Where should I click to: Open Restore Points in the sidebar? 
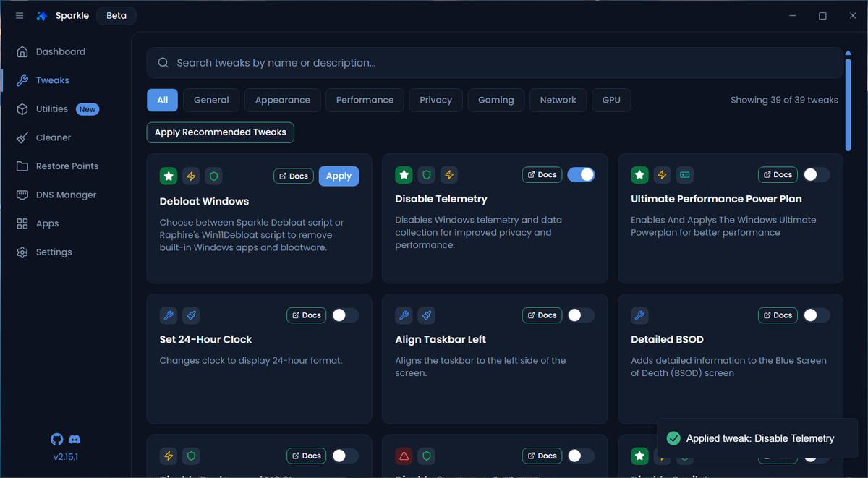coord(66,166)
